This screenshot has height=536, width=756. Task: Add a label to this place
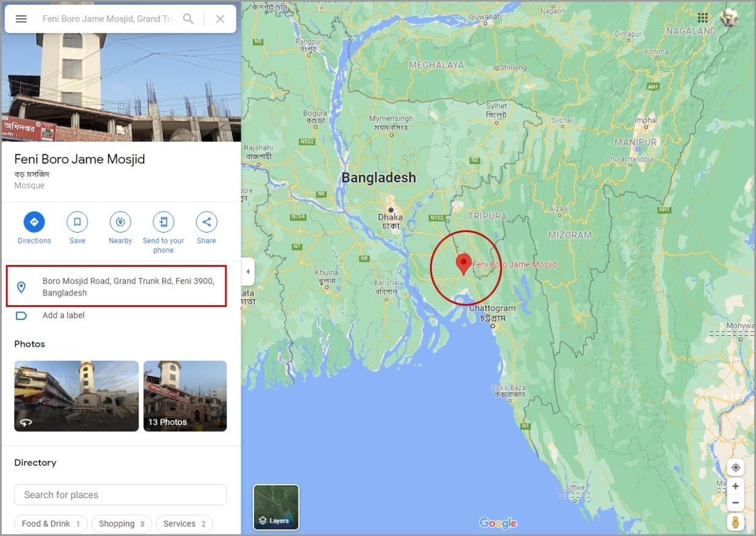coord(64,316)
